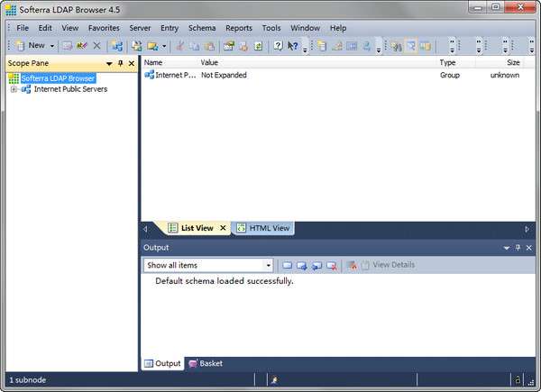The image size is (541, 392).
Task: Click the left tab-scroll arrow
Action: [145, 229]
